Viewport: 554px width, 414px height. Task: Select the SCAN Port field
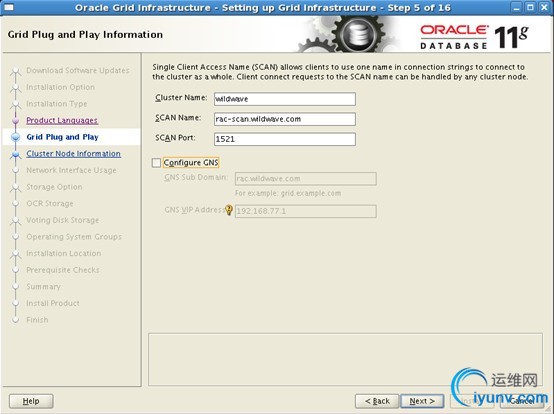pos(285,139)
